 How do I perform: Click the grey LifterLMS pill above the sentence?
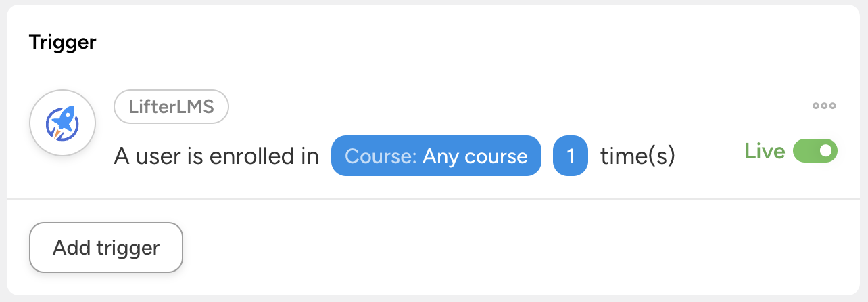pyautogui.click(x=171, y=107)
